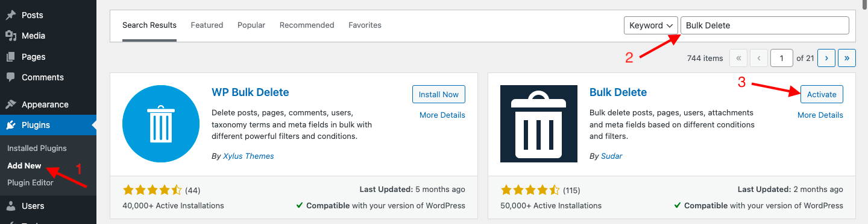Go to the previous results page
This screenshot has width=868, height=224.
click(x=759, y=58)
